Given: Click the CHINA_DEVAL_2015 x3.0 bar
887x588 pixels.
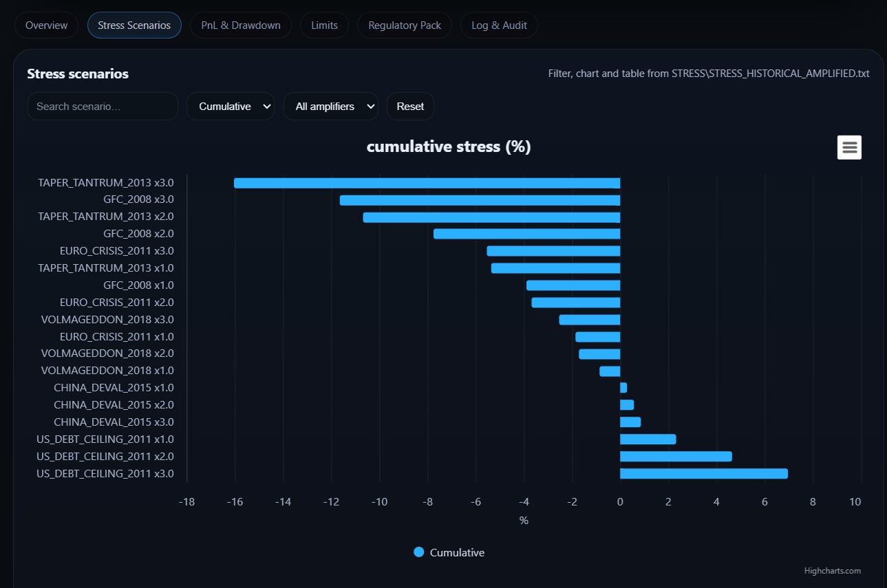Looking at the screenshot, I should pyautogui.click(x=630, y=422).
